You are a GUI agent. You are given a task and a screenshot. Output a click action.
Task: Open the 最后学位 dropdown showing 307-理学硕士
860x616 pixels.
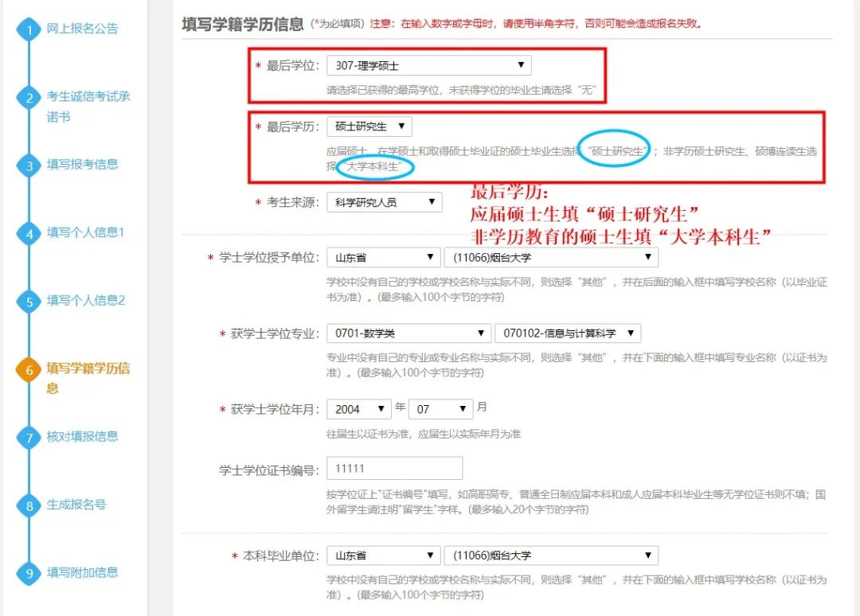tap(428, 65)
